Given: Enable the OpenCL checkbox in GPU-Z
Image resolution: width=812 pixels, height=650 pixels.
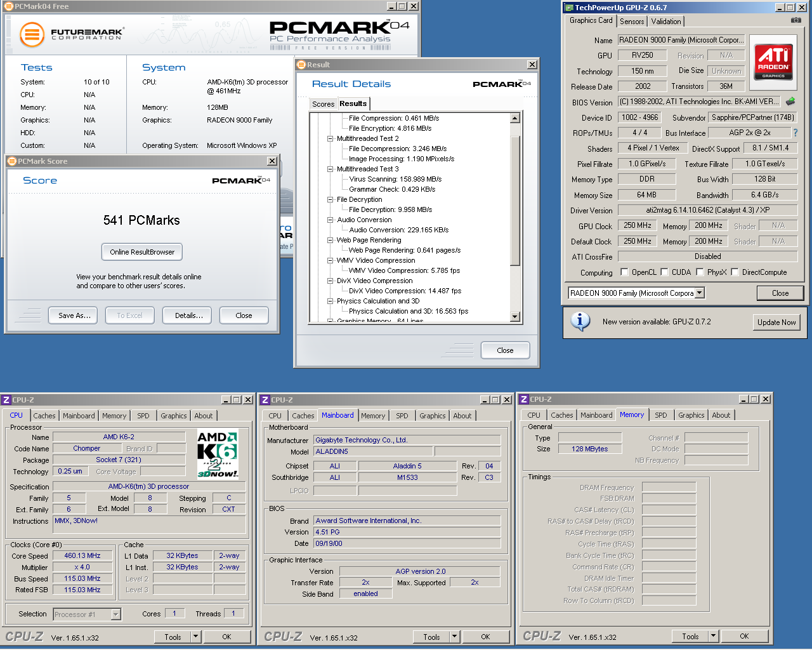Looking at the screenshot, I should pos(624,272).
